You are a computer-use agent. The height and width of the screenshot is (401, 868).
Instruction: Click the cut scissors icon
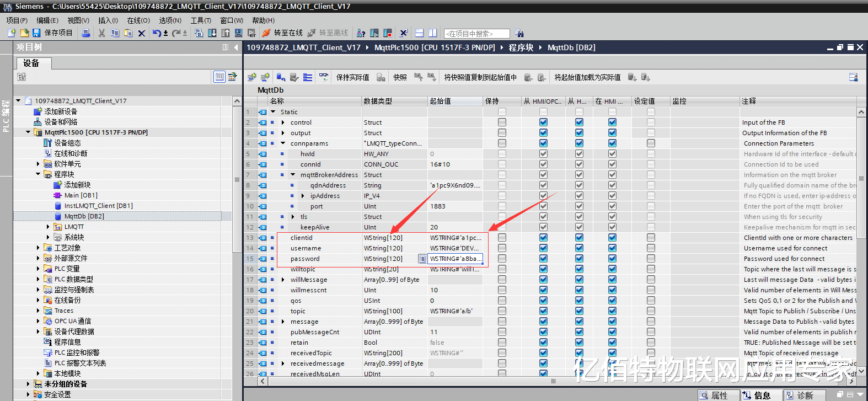pyautogui.click(x=101, y=33)
